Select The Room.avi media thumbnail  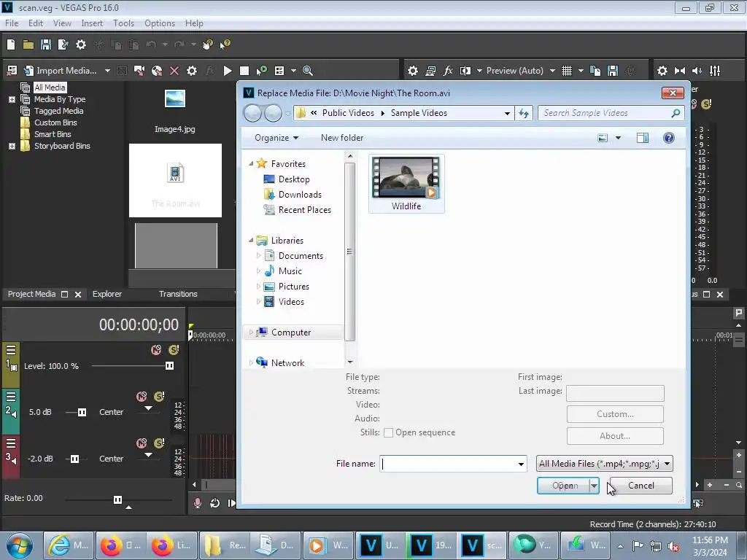tap(175, 181)
